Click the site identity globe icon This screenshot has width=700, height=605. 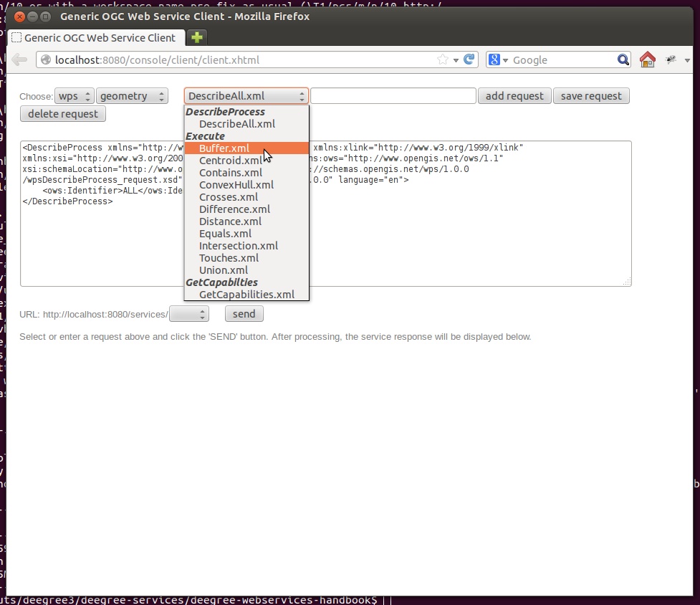(x=46, y=59)
